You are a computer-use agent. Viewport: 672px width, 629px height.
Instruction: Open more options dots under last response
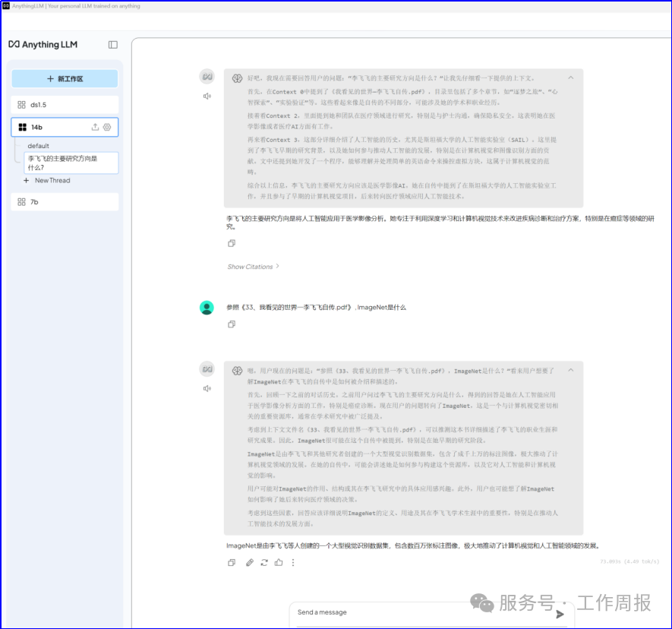coord(293,563)
